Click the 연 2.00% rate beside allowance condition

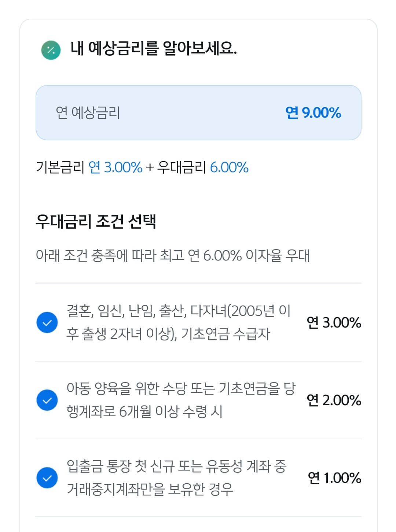click(334, 400)
